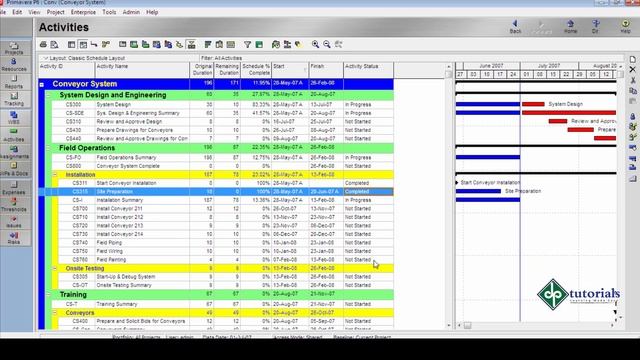Click the Zoom Out magnifier
Image resolution: width=640 pixels, height=360 pixels.
coord(327,44)
